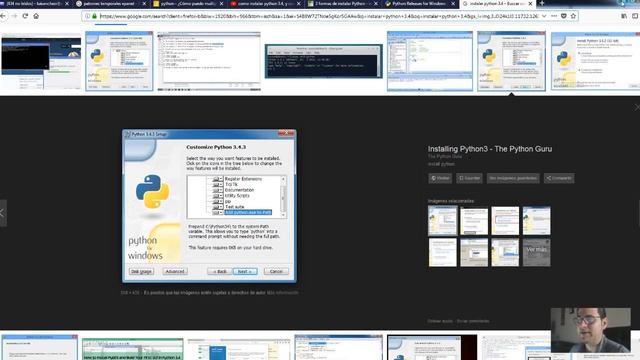
Task: Open fourth related image in top row
Action: (x=536, y=221)
